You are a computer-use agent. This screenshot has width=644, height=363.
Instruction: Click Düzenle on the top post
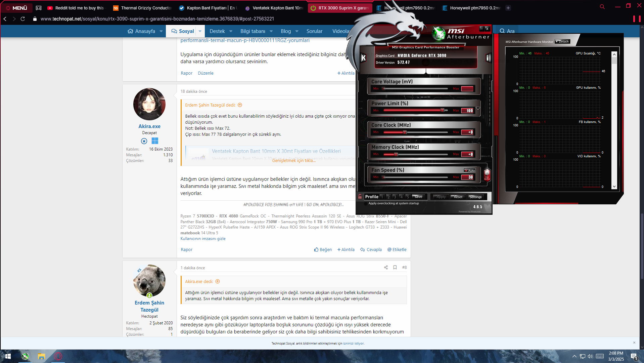(205, 73)
